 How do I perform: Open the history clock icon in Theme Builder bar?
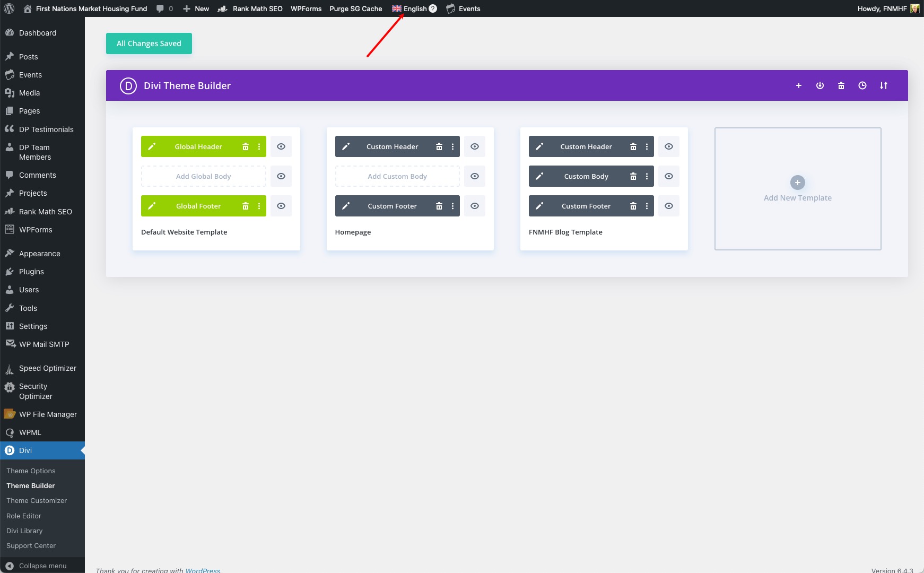[862, 85]
